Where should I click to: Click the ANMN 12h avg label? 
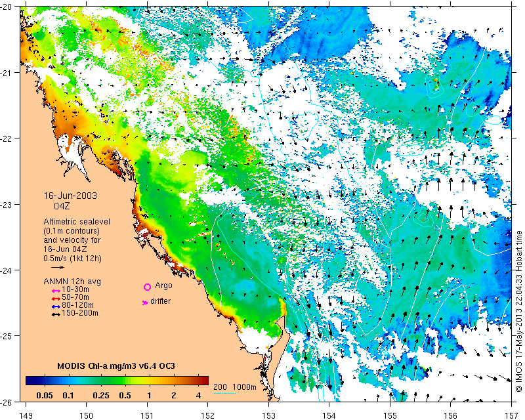coord(72,281)
